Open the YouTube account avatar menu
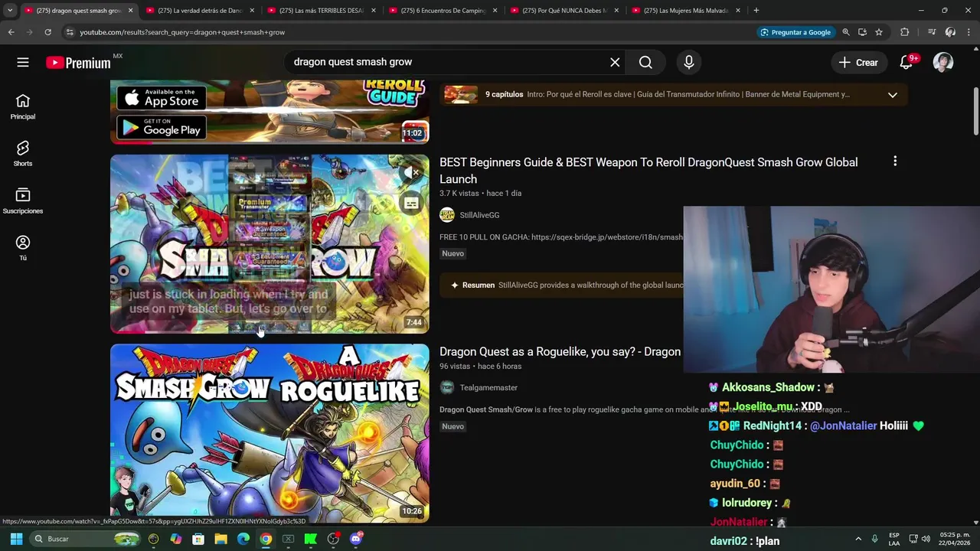The width and height of the screenshot is (980, 551). click(x=943, y=63)
